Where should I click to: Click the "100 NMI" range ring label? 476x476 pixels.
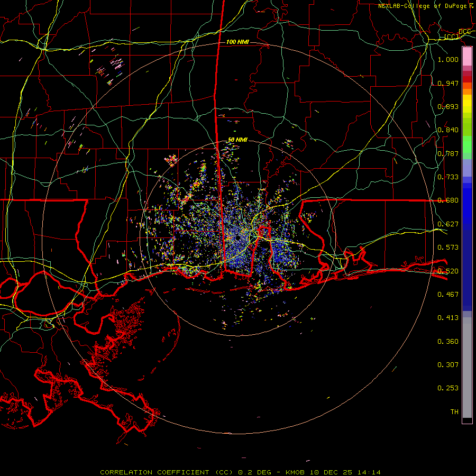click(237, 42)
